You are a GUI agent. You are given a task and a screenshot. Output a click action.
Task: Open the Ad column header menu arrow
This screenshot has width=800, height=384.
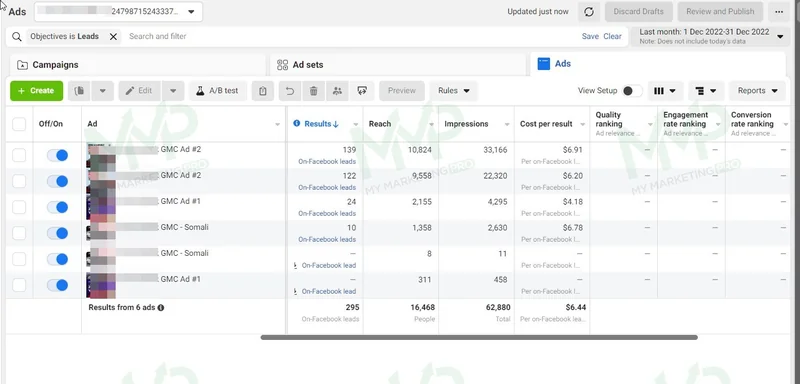click(278, 124)
